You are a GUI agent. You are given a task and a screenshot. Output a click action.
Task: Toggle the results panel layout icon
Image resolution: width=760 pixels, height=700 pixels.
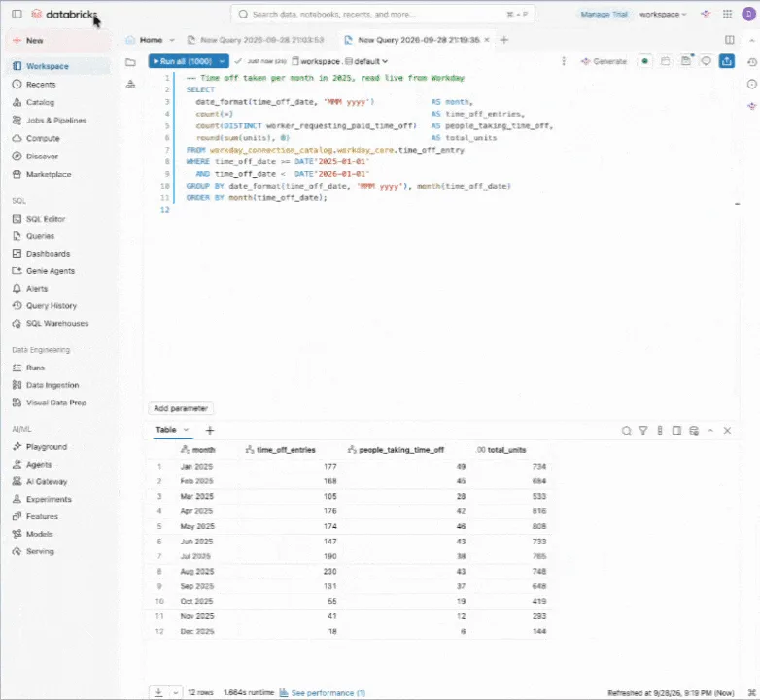676,431
